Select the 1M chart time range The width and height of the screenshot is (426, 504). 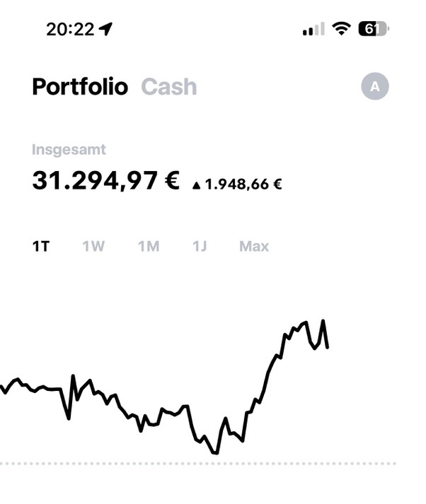pos(149,247)
